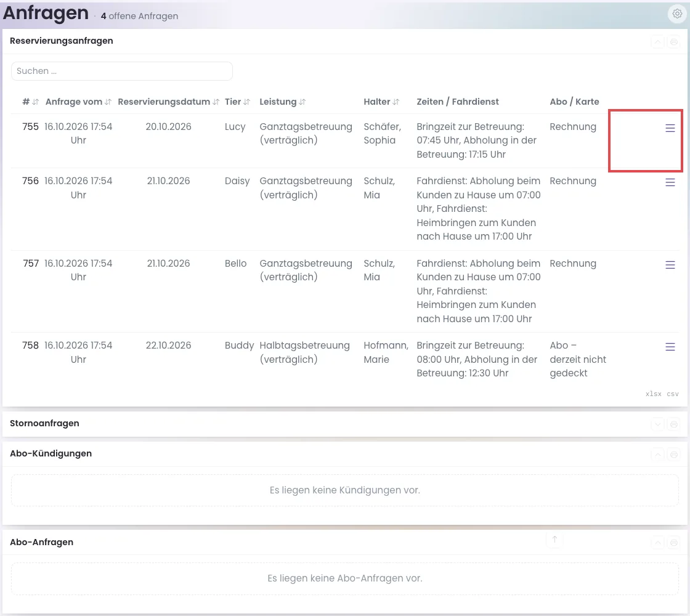Viewport: 690px width, 616px height.
Task: Export the reservations table as xlsx
Action: 654,394
